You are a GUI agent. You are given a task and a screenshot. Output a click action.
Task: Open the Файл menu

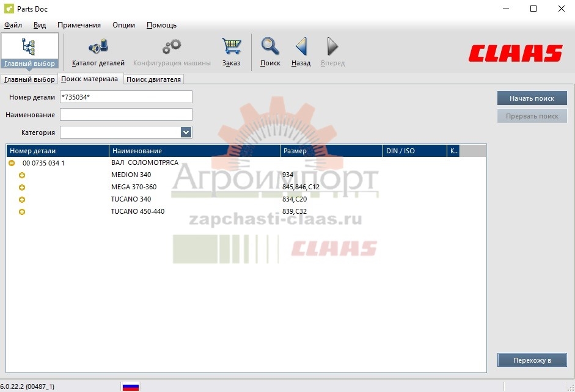click(13, 25)
